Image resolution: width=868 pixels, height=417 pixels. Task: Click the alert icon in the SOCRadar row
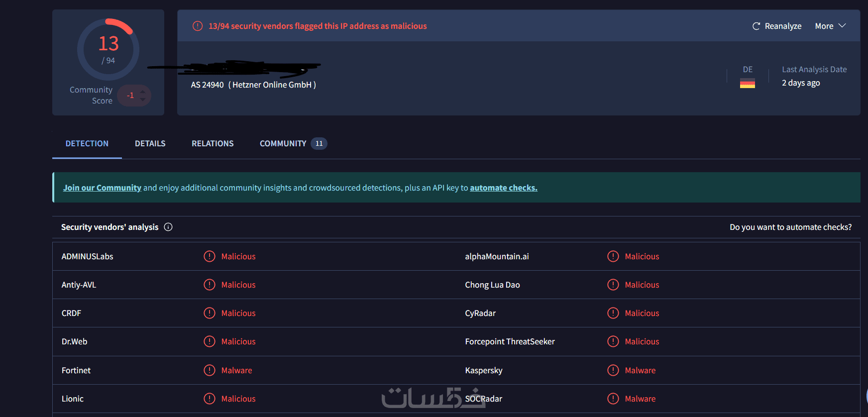pos(613,399)
